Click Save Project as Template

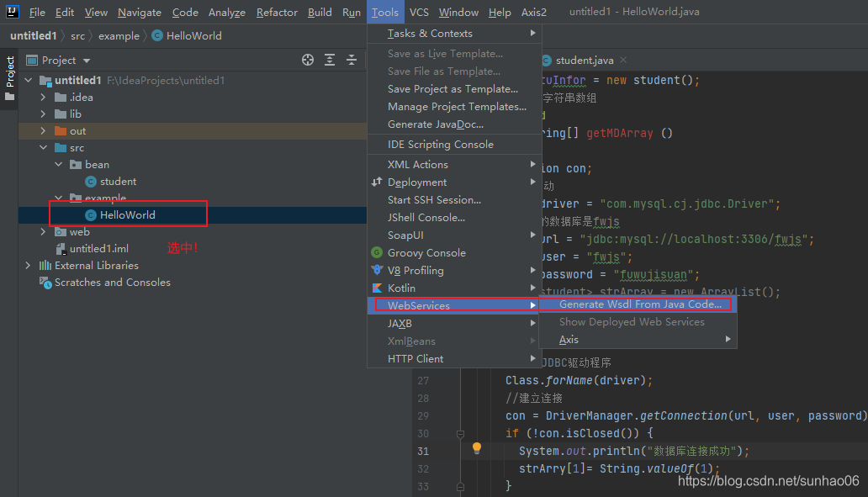(x=454, y=89)
